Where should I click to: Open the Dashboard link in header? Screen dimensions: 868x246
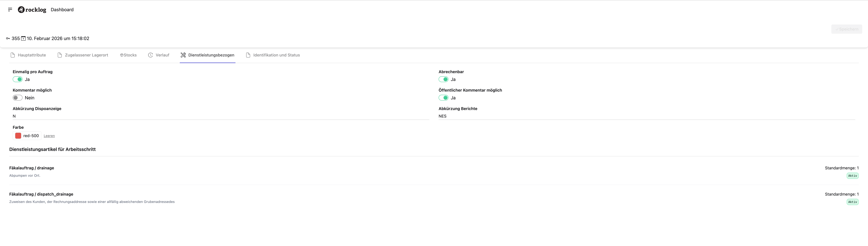[62, 10]
